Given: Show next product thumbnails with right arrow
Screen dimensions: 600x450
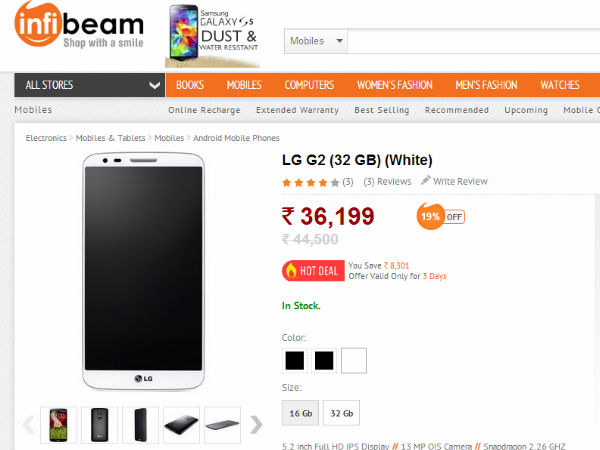Looking at the screenshot, I should tap(256, 424).
